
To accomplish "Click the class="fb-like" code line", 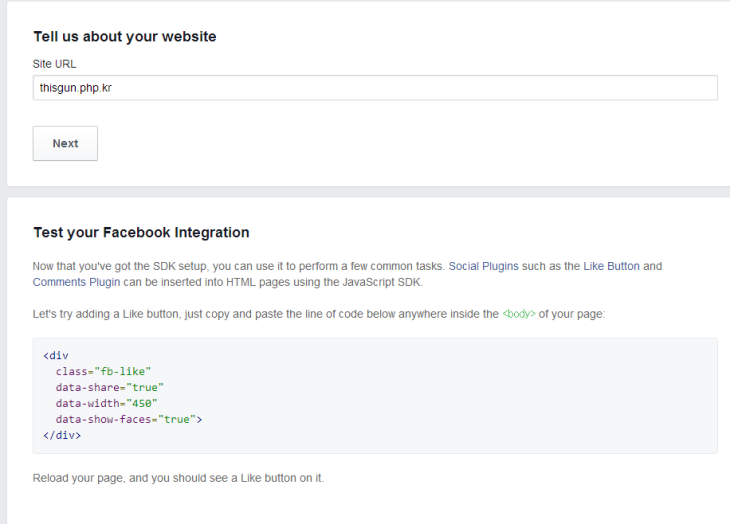I will click(x=103, y=371).
